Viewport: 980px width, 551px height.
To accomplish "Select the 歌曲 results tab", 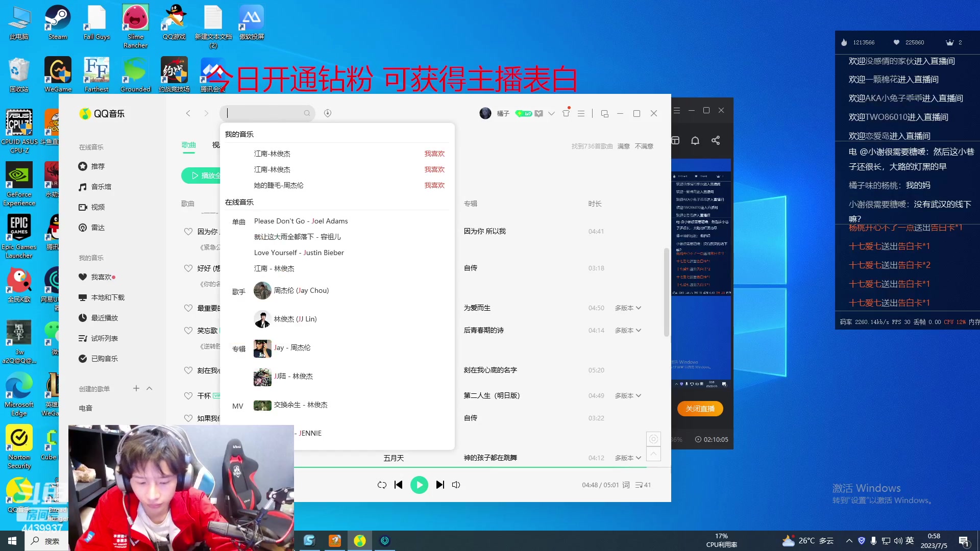I will tap(189, 145).
